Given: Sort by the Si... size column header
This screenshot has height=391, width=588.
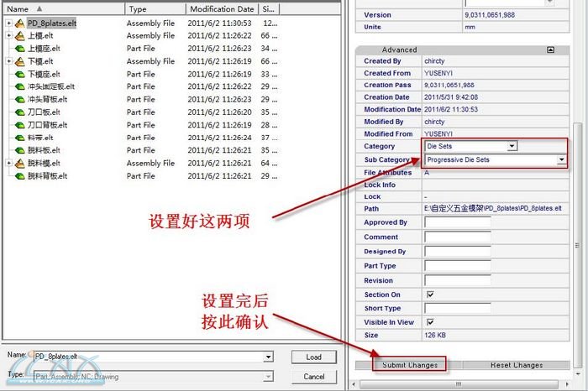Looking at the screenshot, I should pos(269,9).
